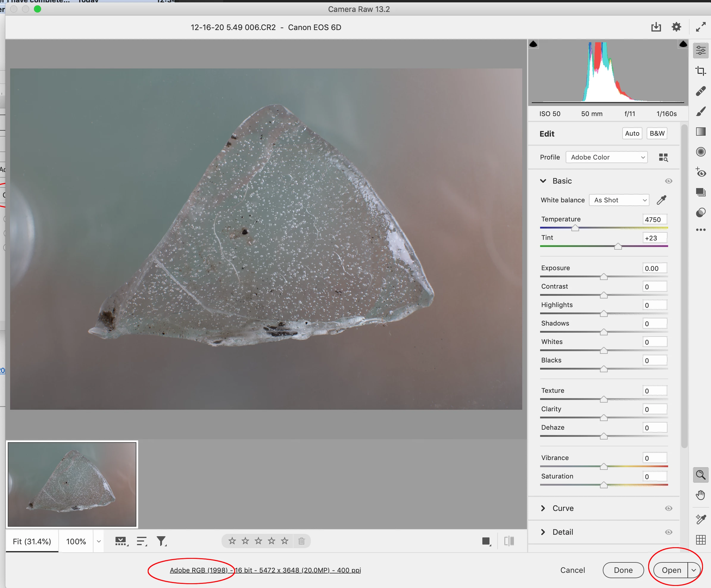The height and width of the screenshot is (588, 711).
Task: Toggle Basic panel visibility eye
Action: pyautogui.click(x=668, y=181)
